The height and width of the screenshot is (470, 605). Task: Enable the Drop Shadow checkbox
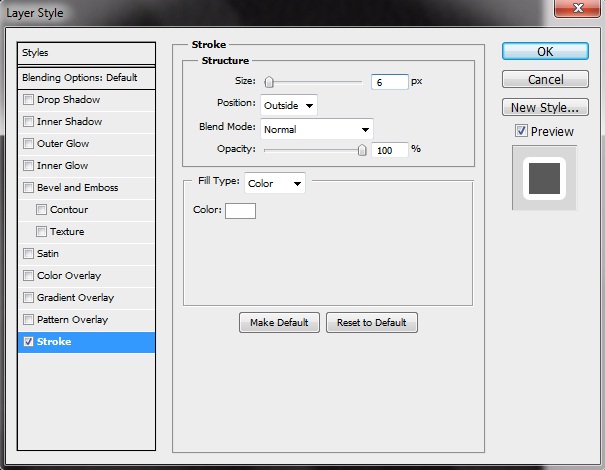coord(28,100)
